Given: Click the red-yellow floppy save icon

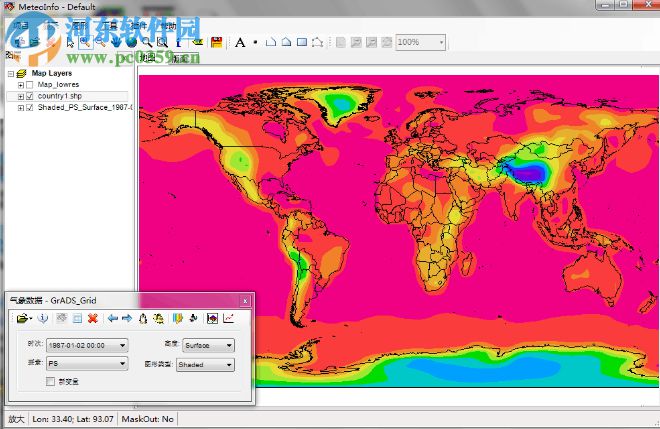Looking at the screenshot, I should 216,42.
